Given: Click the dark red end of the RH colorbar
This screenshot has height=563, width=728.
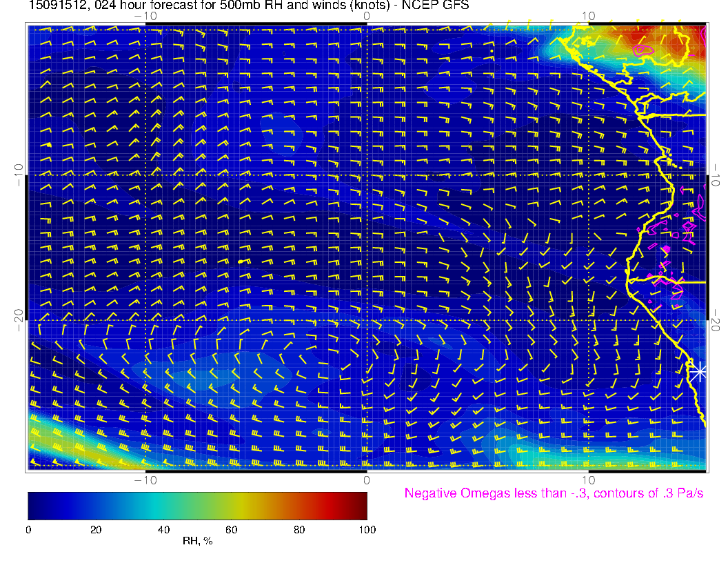Looking at the screenshot, I should (360, 506).
